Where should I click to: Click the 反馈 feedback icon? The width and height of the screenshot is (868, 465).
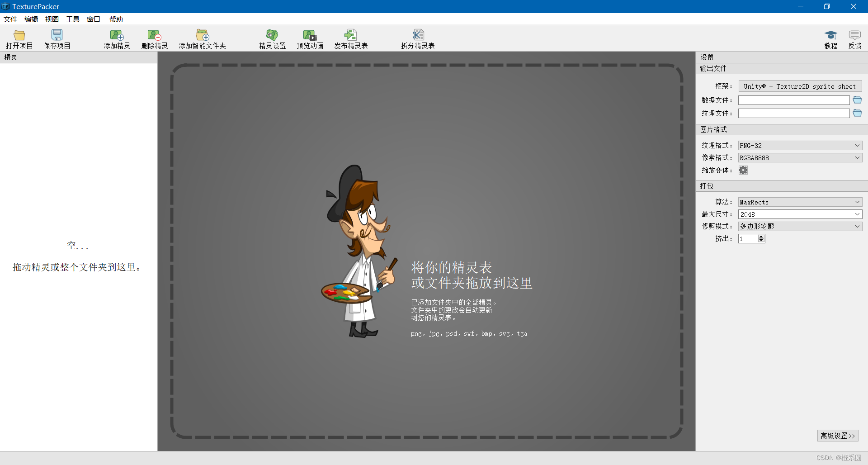(x=854, y=35)
